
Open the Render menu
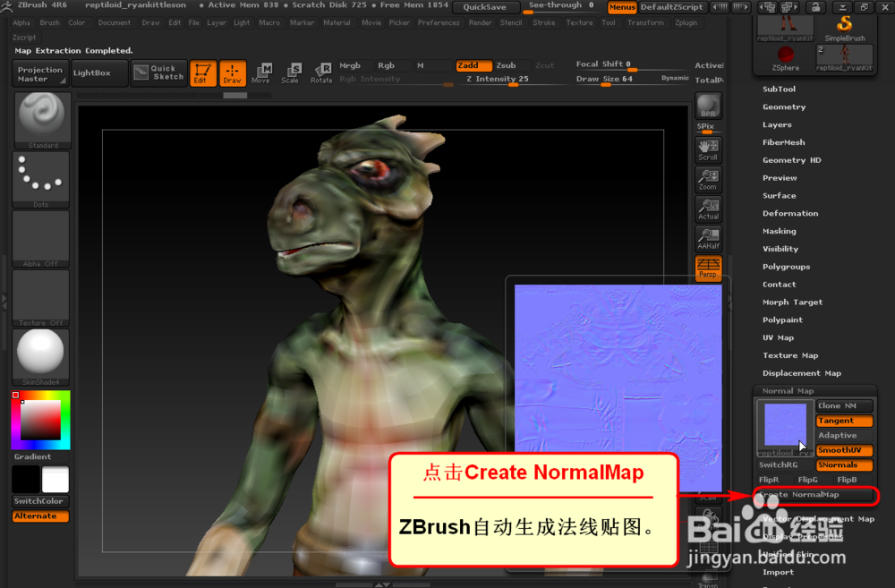[x=480, y=23]
